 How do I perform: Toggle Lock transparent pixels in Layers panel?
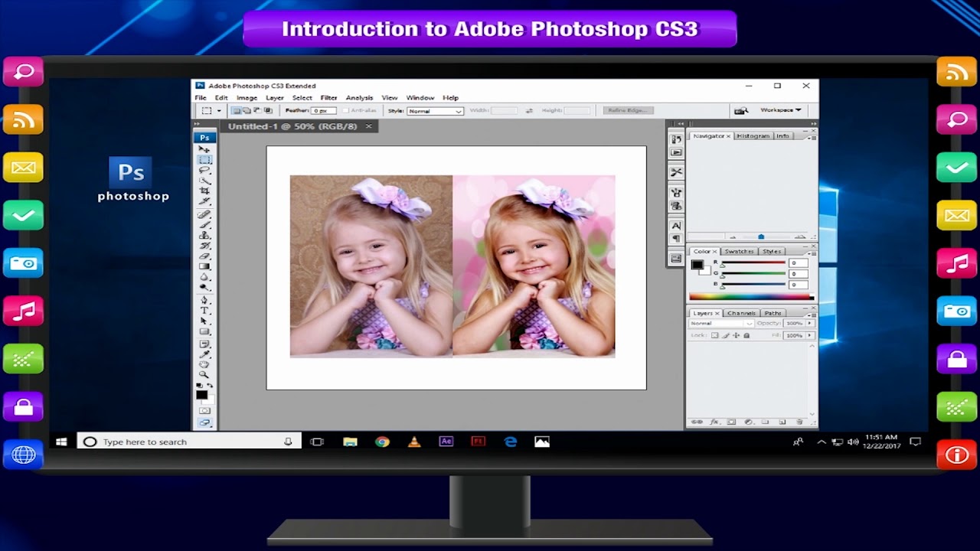[714, 335]
